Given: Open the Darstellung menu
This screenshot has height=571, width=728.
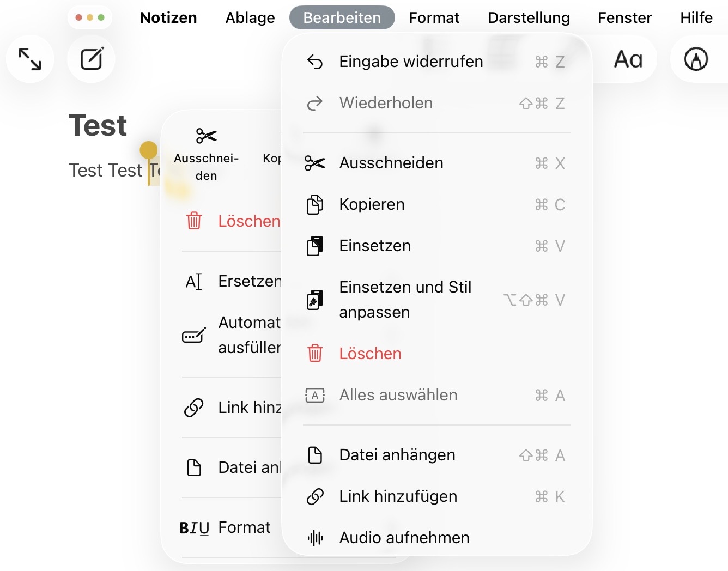Looking at the screenshot, I should 529,17.
